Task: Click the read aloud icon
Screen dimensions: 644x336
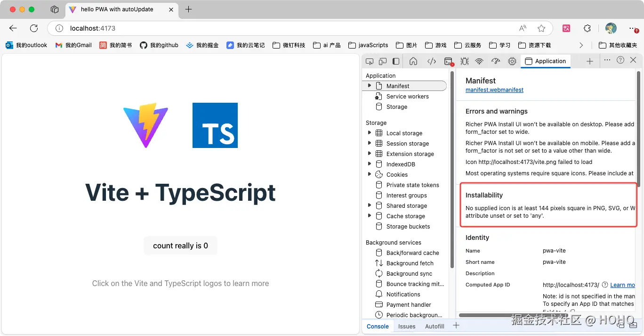Action: click(x=523, y=28)
